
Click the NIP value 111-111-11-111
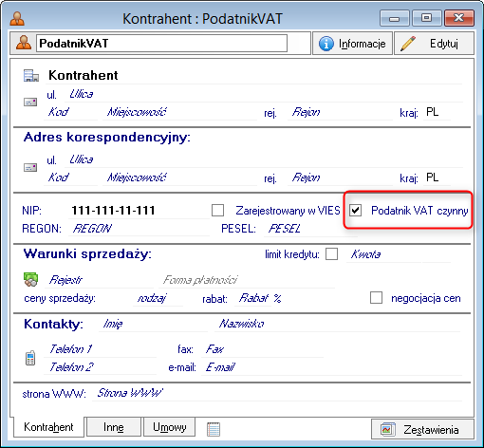pyautogui.click(x=113, y=211)
